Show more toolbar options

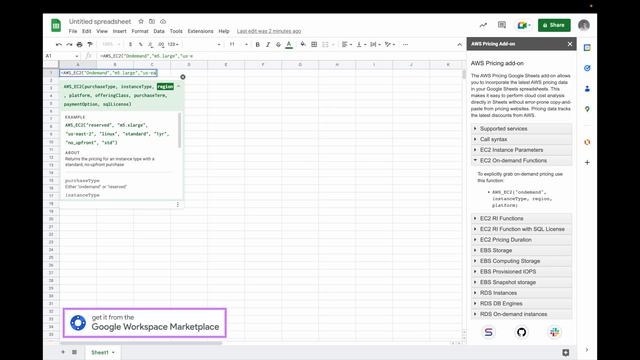[405, 44]
